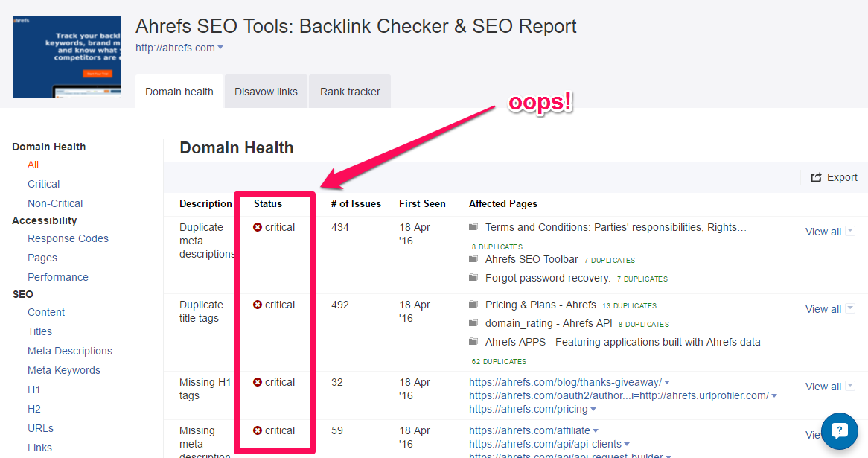Switch to the Rank tracker tab

[350, 92]
